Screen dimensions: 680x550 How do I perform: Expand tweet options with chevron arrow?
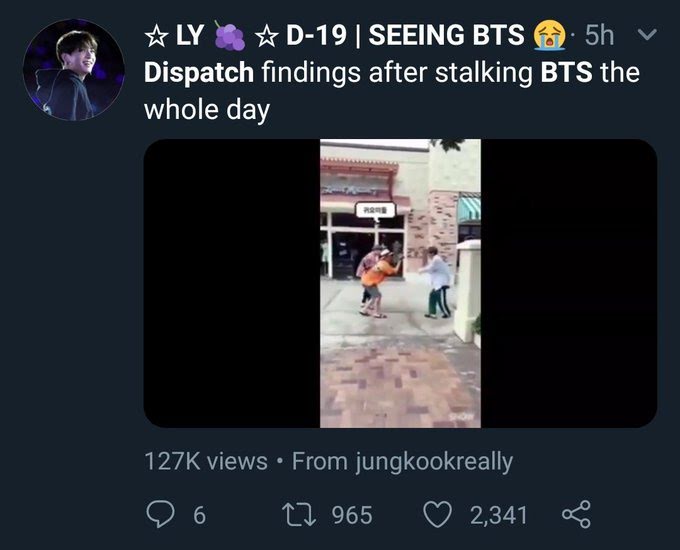[x=646, y=36]
